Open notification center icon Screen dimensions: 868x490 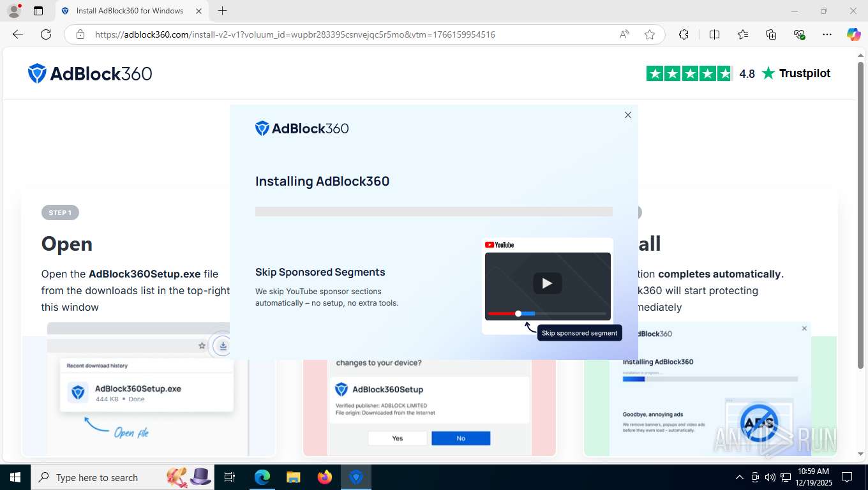[847, 477]
